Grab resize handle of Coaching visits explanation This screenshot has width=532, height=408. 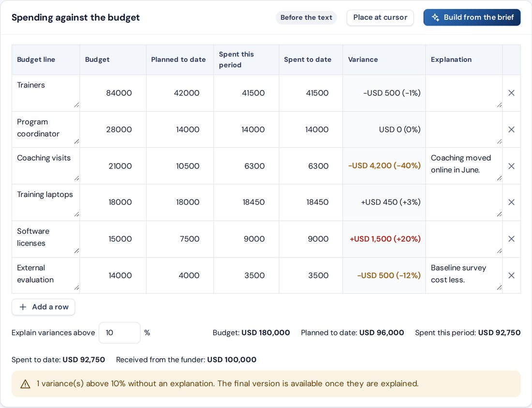click(500, 178)
